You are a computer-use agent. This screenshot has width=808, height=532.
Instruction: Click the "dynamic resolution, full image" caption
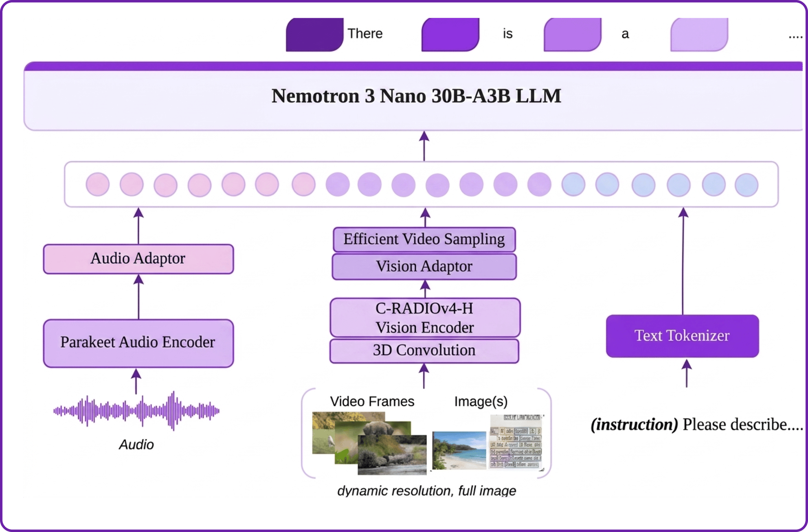click(426, 491)
